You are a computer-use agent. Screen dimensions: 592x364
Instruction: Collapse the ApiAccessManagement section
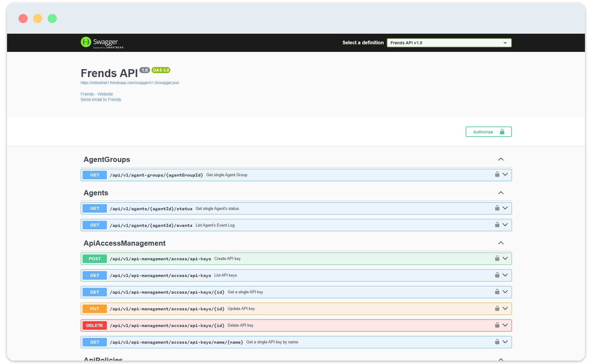pos(501,243)
